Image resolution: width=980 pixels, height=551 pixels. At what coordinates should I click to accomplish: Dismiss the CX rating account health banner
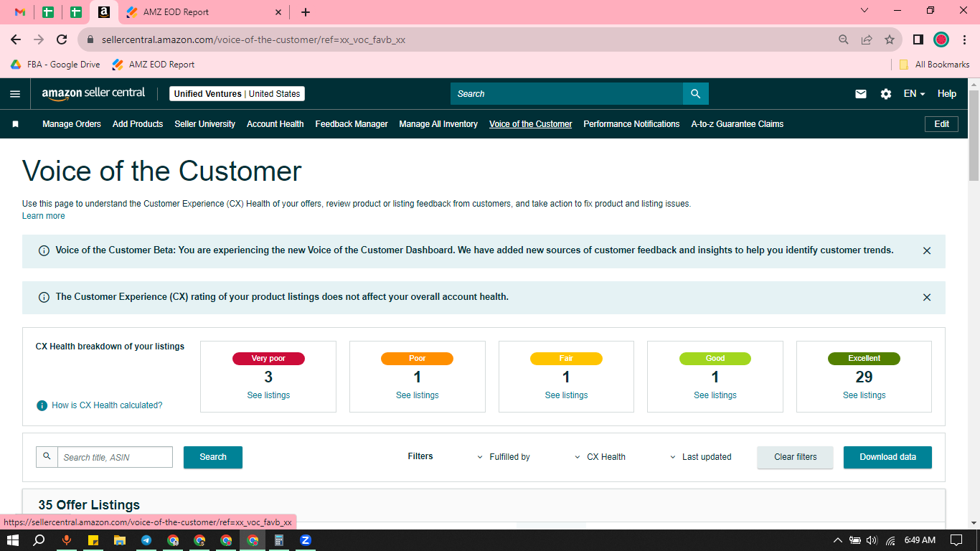pos(927,297)
